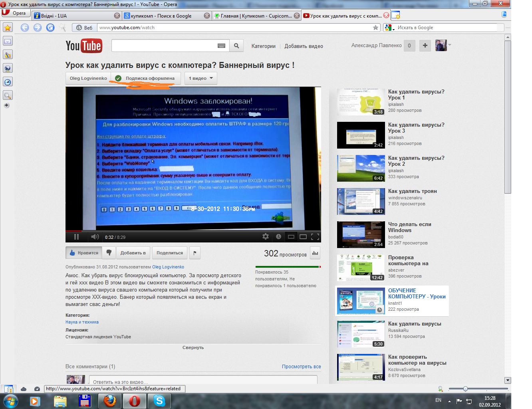532x409 pixels.
Task: Expand the 1 видео dropdown
Action: pos(201,78)
